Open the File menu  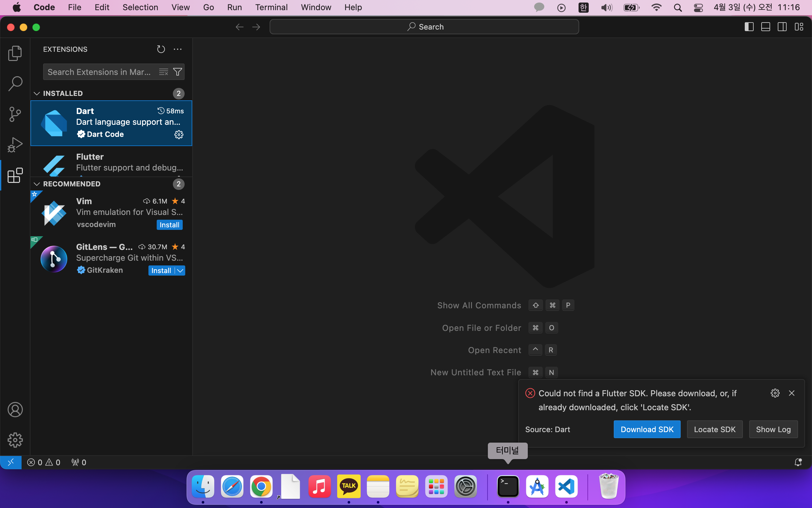75,7
